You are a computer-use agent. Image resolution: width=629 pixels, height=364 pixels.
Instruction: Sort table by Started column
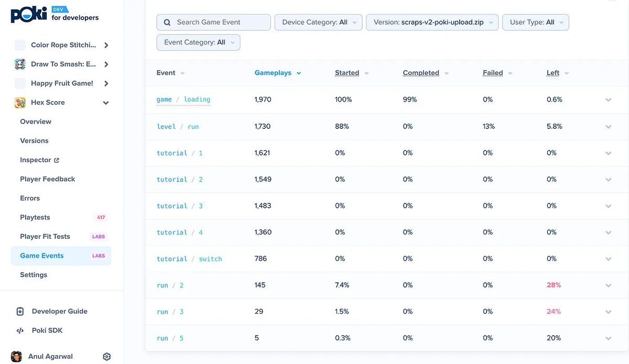(352, 73)
